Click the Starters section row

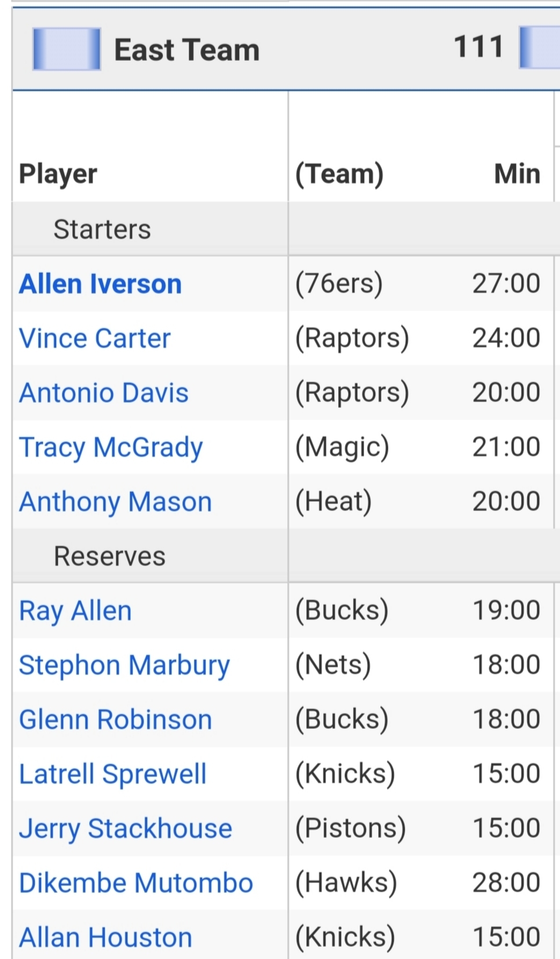coord(102,229)
